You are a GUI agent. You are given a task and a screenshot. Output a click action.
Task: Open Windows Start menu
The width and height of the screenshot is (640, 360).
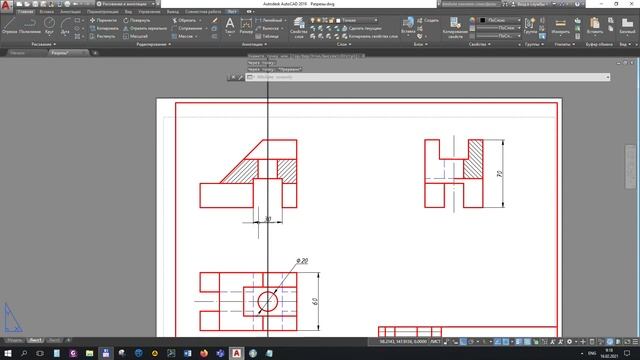click(7, 353)
